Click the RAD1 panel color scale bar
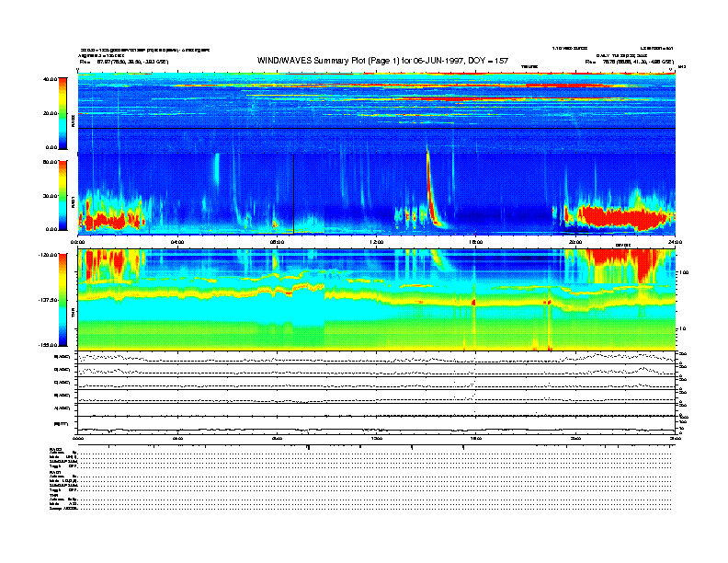This screenshot has width=728, height=563. click(63, 195)
